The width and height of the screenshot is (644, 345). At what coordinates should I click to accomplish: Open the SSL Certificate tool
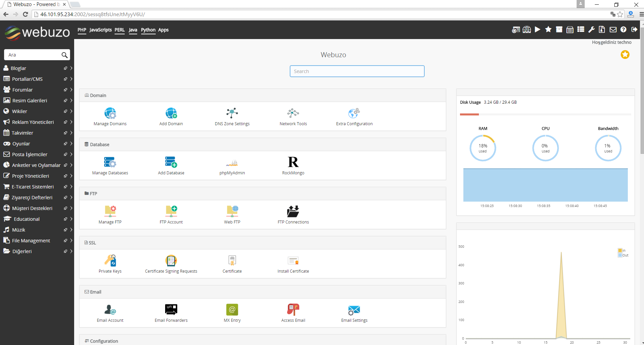(x=232, y=264)
